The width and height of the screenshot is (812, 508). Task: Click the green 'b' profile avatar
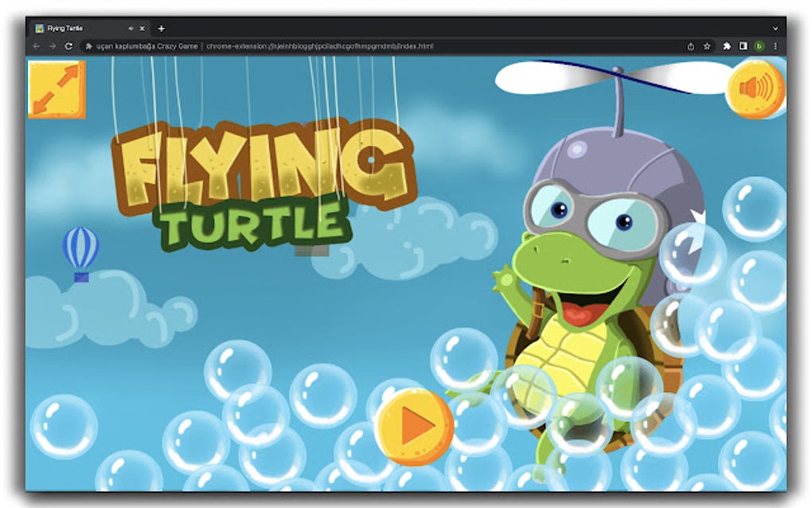[x=759, y=46]
